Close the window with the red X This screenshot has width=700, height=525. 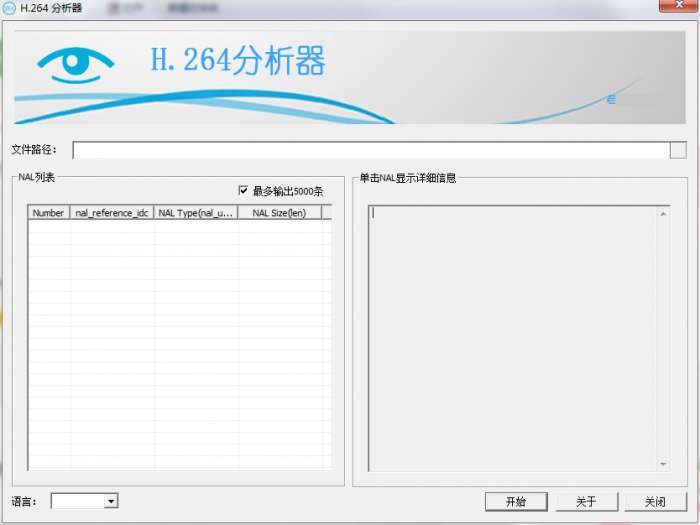pos(679,5)
